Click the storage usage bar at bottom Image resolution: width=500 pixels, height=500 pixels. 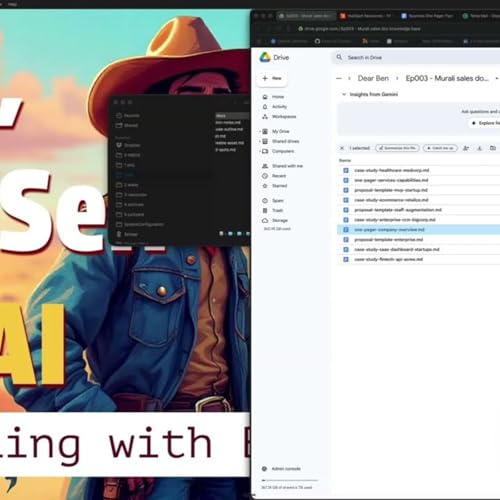pyautogui.click(x=289, y=480)
